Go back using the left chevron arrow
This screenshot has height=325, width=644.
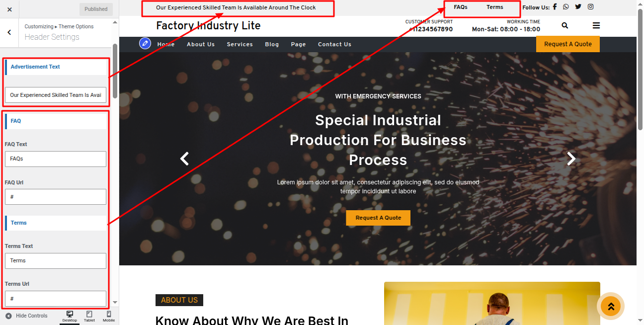(9, 32)
